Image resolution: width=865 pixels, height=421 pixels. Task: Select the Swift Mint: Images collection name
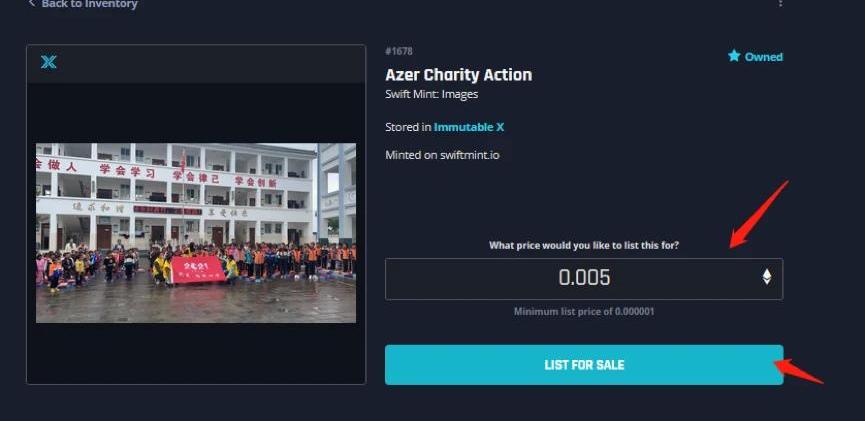[x=431, y=95]
